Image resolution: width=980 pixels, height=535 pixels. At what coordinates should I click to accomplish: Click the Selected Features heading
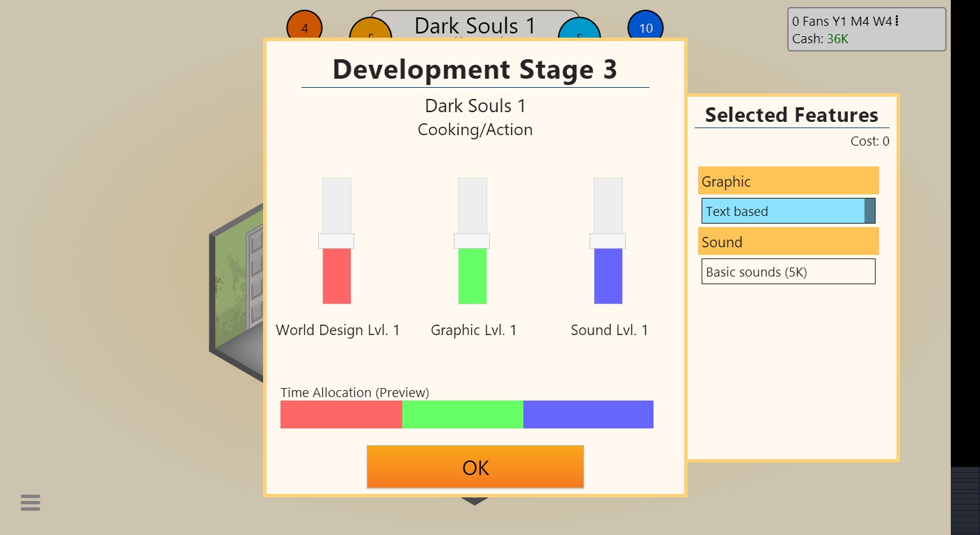[x=791, y=115]
